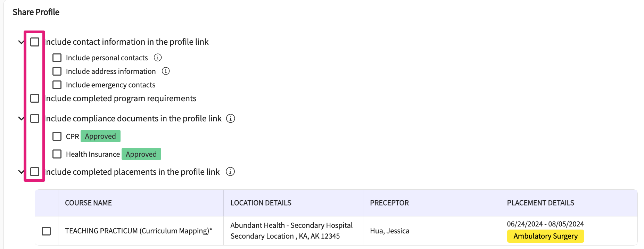This screenshot has height=249, width=644.
Task: Click the COURSE NAME column header
Action: [x=88, y=203]
